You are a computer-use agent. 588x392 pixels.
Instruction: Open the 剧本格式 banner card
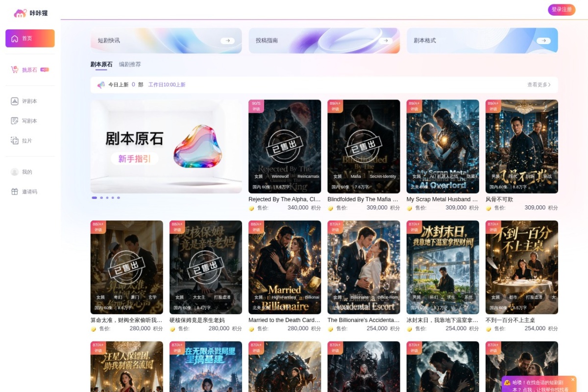482,41
